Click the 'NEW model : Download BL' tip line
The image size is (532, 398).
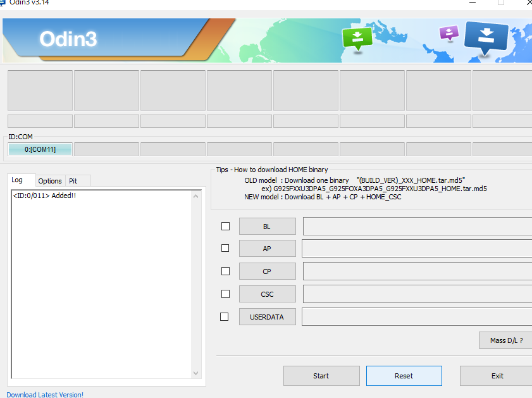pos(323,197)
